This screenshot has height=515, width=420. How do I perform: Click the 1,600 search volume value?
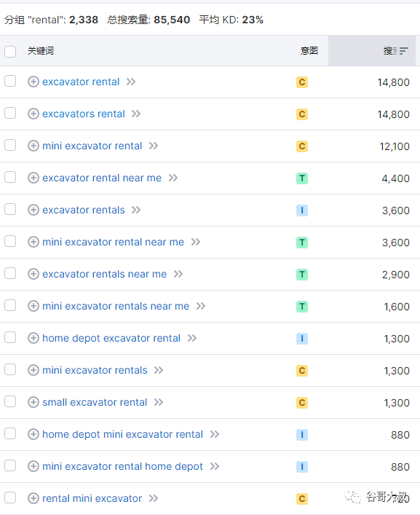tap(397, 307)
